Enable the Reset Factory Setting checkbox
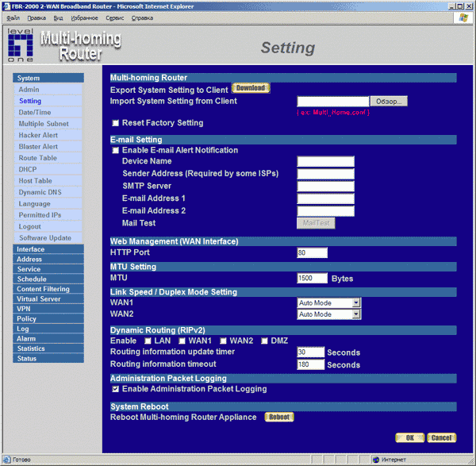The image size is (476, 466). pyautogui.click(x=116, y=124)
